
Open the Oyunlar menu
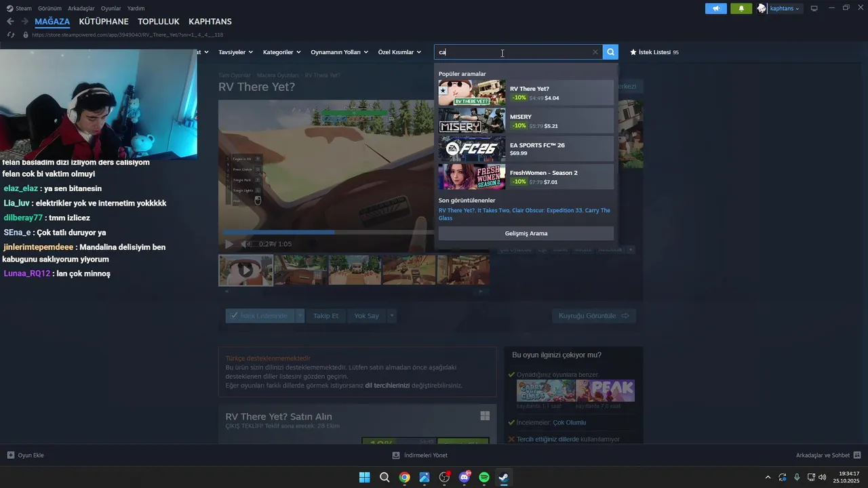coord(111,8)
